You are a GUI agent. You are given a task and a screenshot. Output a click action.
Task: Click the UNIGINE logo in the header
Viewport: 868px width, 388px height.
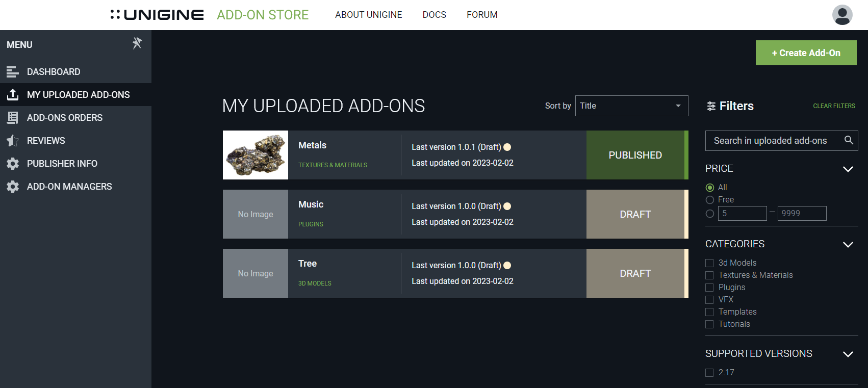157,15
